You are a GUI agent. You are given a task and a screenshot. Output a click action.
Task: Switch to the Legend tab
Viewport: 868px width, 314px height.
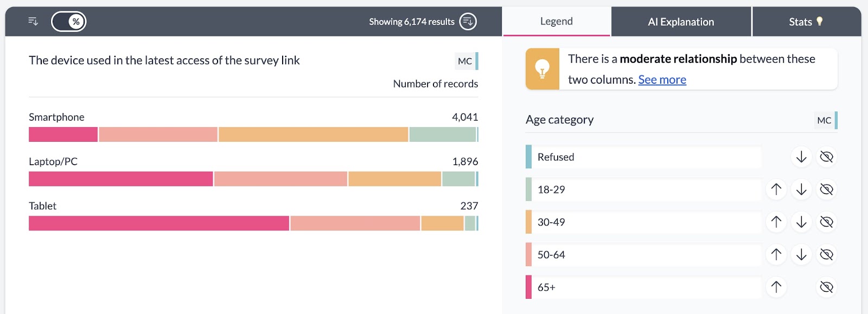click(556, 22)
